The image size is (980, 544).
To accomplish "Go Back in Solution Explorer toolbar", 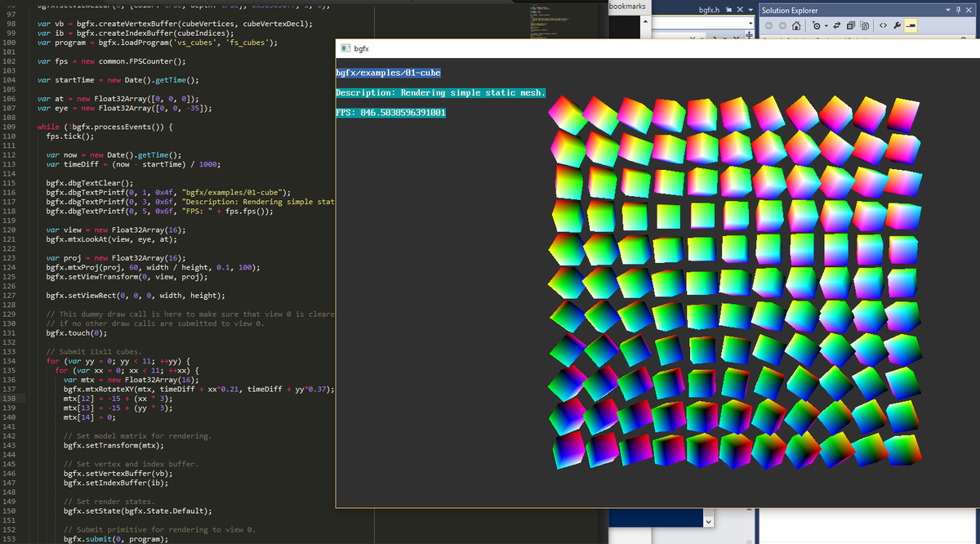I will click(x=768, y=26).
